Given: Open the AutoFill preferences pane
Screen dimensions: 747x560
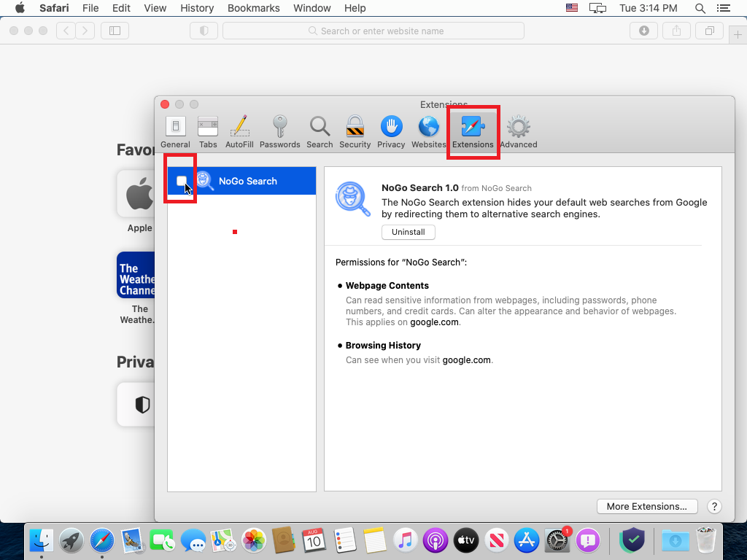Looking at the screenshot, I should click(239, 132).
